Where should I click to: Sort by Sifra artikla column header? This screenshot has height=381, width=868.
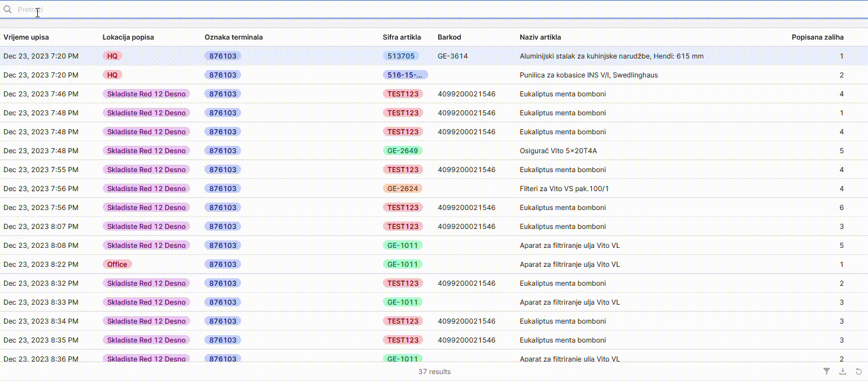pyautogui.click(x=402, y=37)
